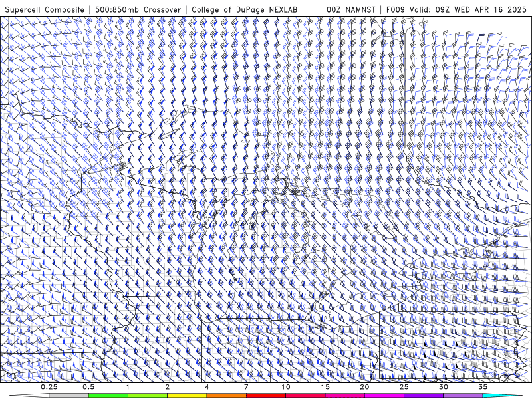Select the purple swatch between 25 and 30
This screenshot has height=399, width=532.
coord(424,396)
